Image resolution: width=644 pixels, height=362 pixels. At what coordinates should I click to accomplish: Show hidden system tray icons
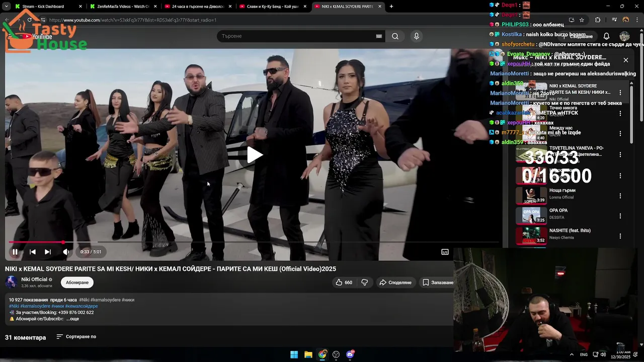(x=572, y=354)
